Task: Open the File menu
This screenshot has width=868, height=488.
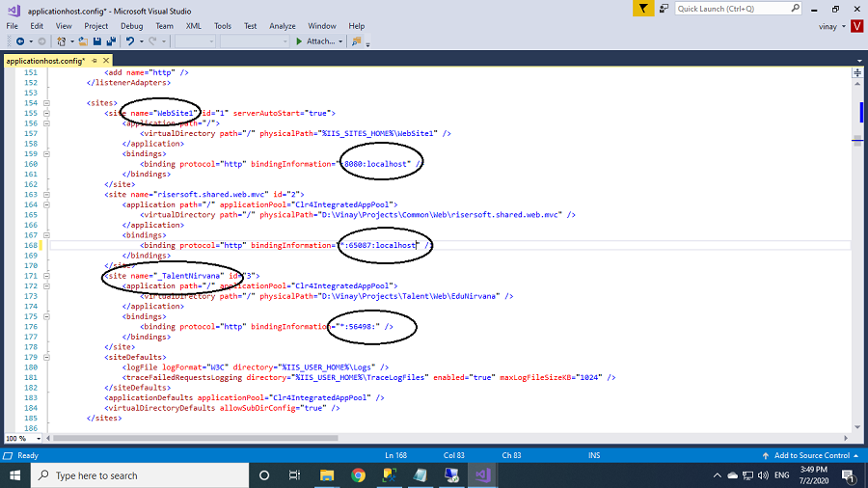Action: pos(13,26)
